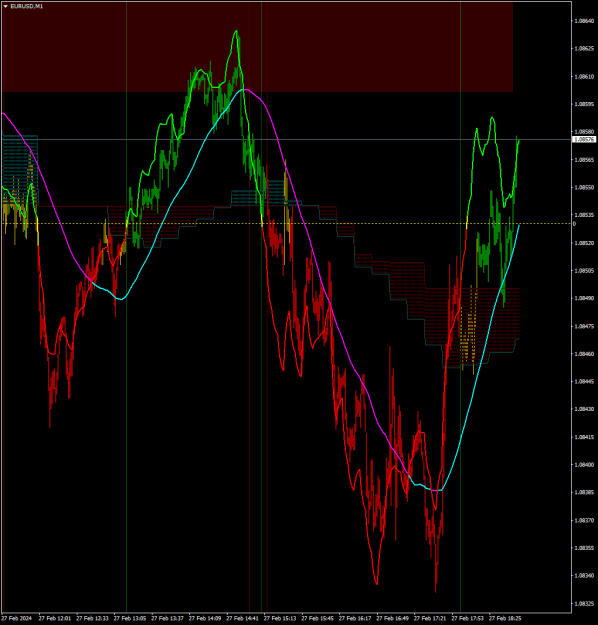Click the 27 Feb 15:13 time label
Viewport: 598px width, 625px height.
[x=280, y=619]
